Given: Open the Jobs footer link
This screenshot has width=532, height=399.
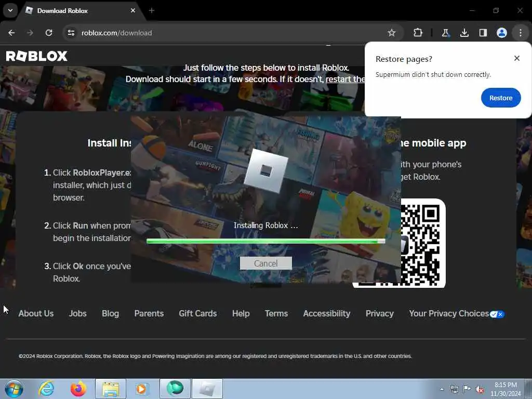Looking at the screenshot, I should pos(78,313).
